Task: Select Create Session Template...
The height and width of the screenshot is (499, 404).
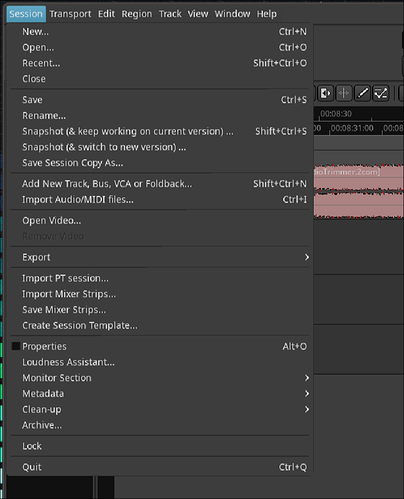Action: pyautogui.click(x=160, y=325)
